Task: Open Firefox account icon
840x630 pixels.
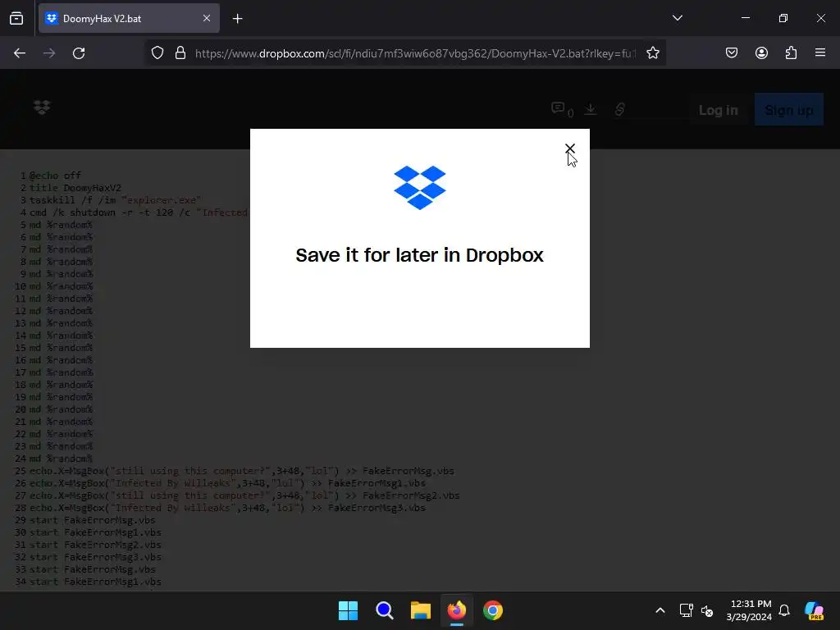Action: pos(761,53)
